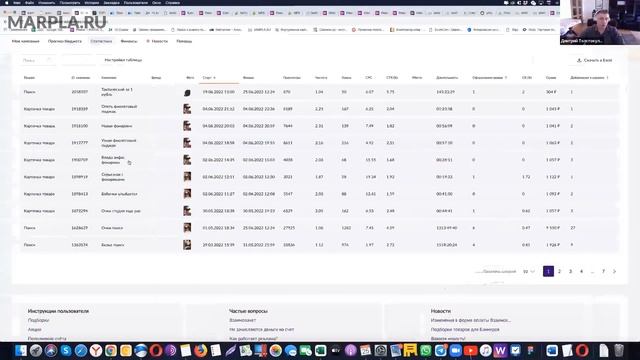This screenshot has width=640, height=360.
Task: Open Apple TV in the dock
Action: 336,351
